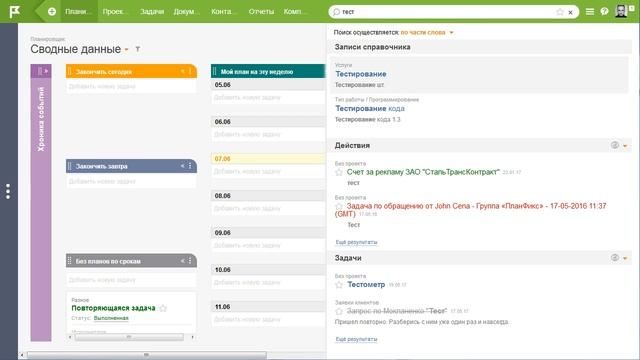The image size is (640, 360).
Task: Open Тестирование directory record
Action: coord(361,74)
